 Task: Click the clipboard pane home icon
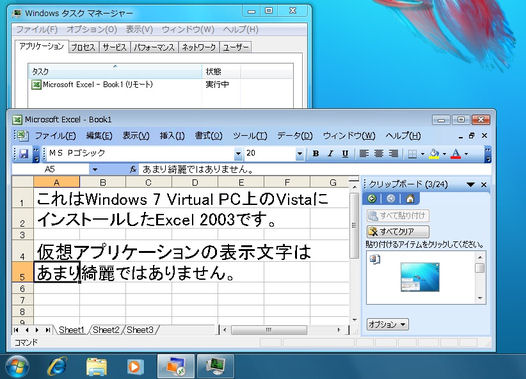coord(410,199)
